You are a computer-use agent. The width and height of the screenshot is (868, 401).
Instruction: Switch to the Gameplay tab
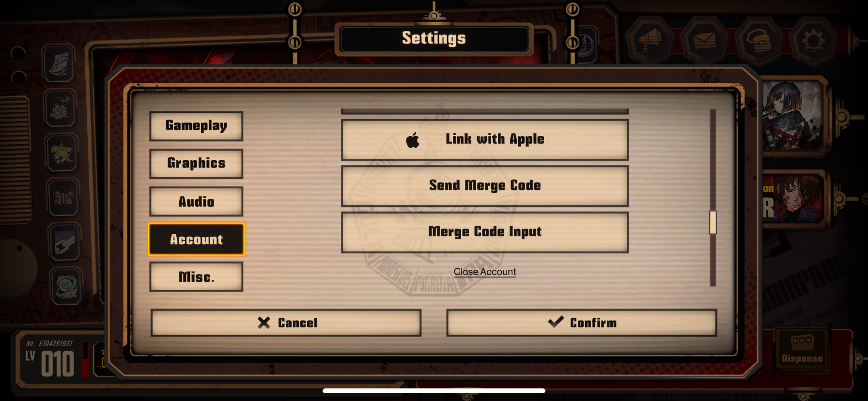(x=196, y=126)
